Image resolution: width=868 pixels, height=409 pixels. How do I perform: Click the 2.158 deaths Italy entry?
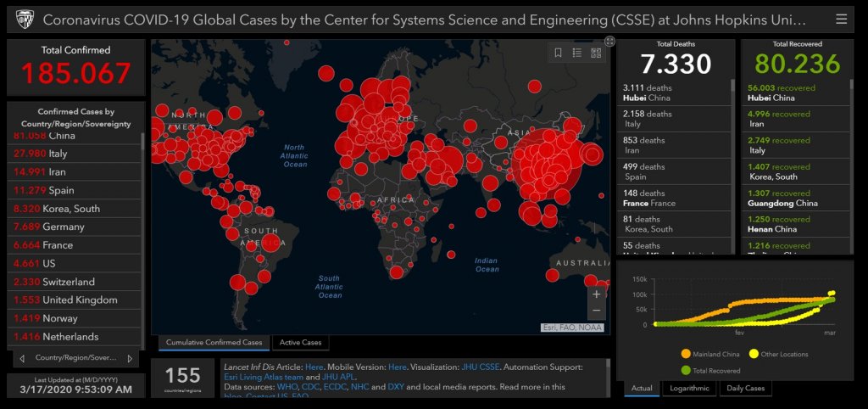[x=674, y=119]
